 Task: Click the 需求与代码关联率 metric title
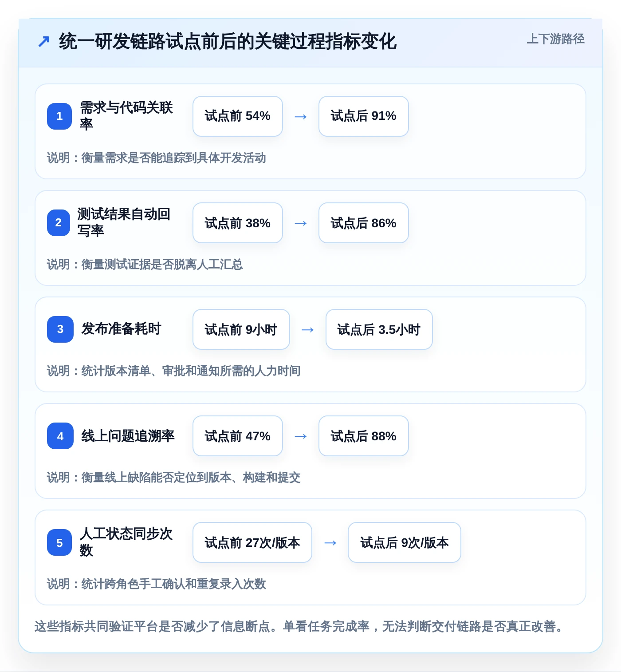click(x=126, y=116)
